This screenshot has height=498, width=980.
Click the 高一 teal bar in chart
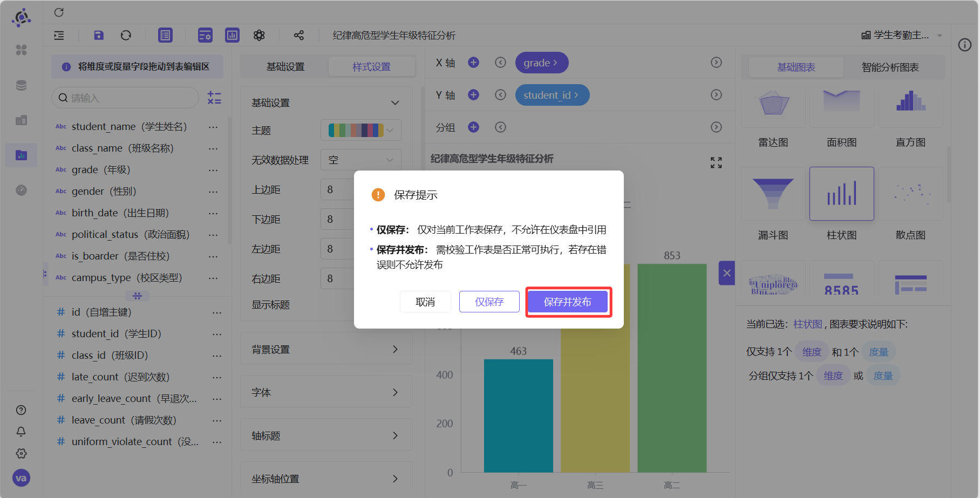(x=518, y=415)
